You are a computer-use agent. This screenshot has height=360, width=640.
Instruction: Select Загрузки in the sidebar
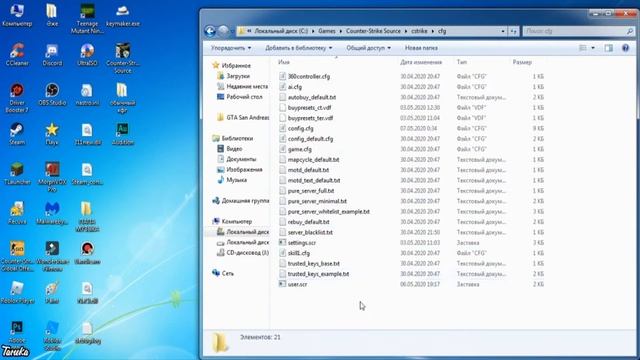(233, 76)
